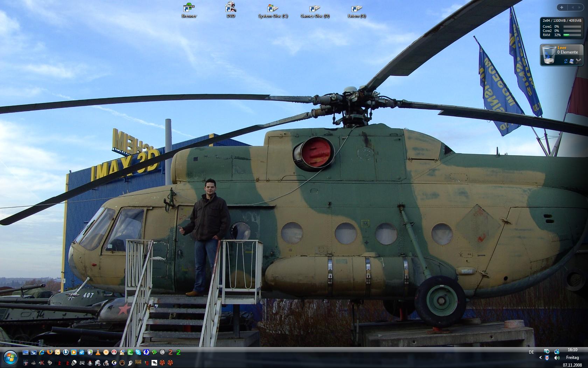Open the antivirus shield tray icon
Image resolution: width=588 pixels, height=368 pixels.
pyautogui.click(x=547, y=357)
